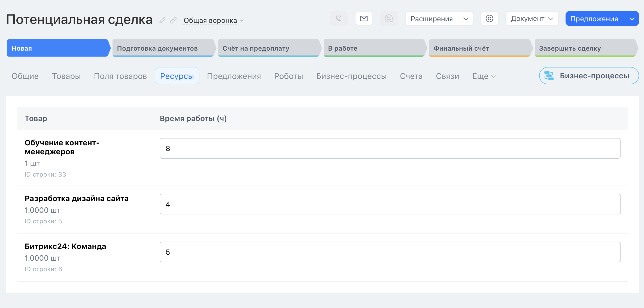This screenshot has width=644, height=308.
Task: Click the Предложение button
Action: [594, 19]
